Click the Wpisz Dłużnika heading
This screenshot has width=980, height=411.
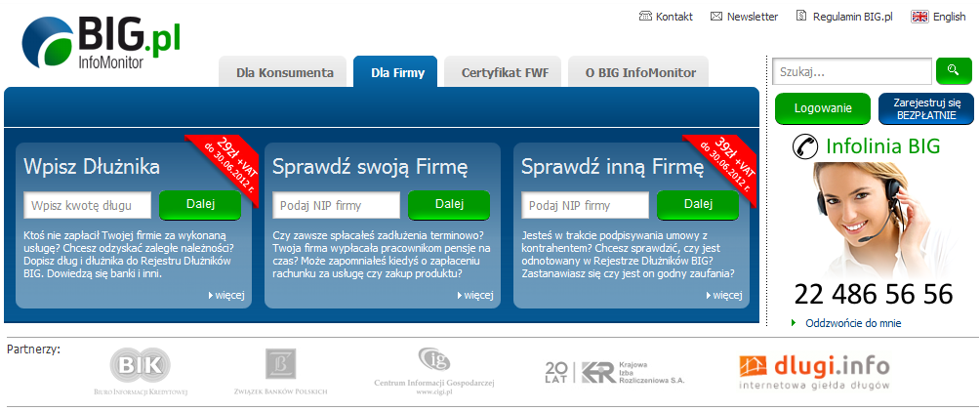click(91, 167)
